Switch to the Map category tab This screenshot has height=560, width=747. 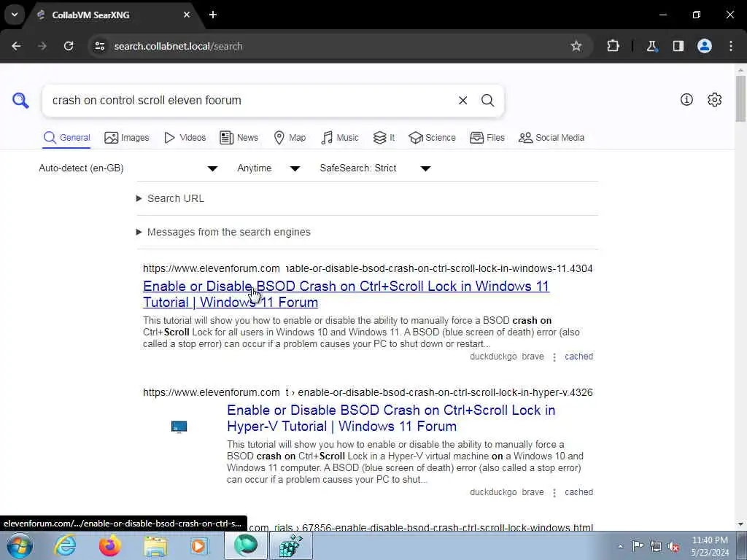[290, 138]
